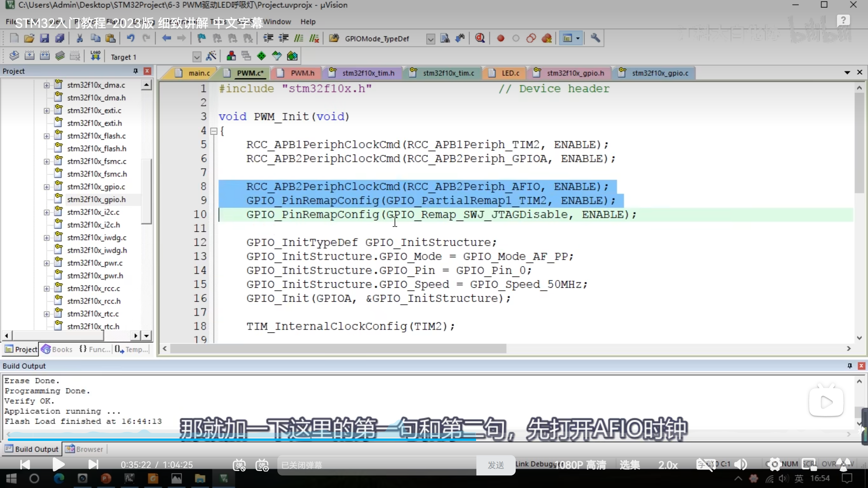Select stm32f10x_rcc.h in the project tree
The height and width of the screenshot is (488, 868).
[x=94, y=301]
